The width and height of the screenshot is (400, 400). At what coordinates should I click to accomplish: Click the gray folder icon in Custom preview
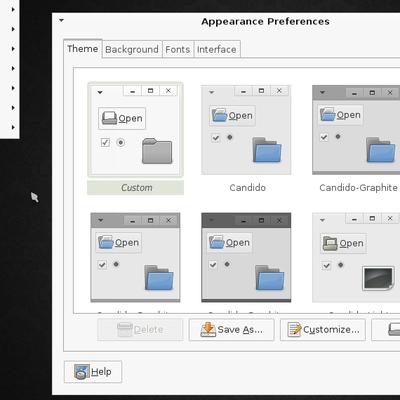157,151
